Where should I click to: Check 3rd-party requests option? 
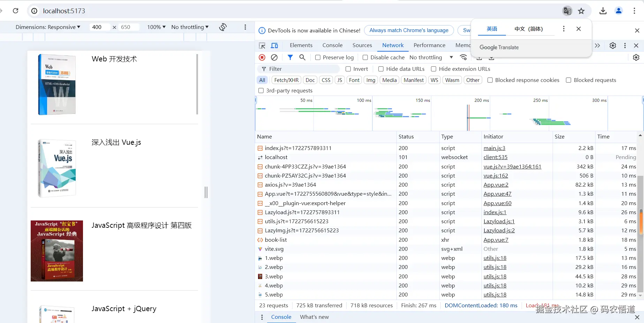[x=261, y=91]
